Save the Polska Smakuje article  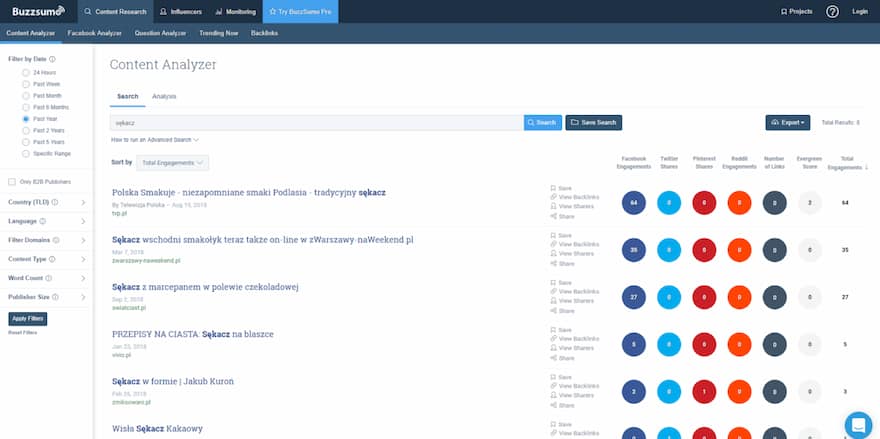(561, 188)
